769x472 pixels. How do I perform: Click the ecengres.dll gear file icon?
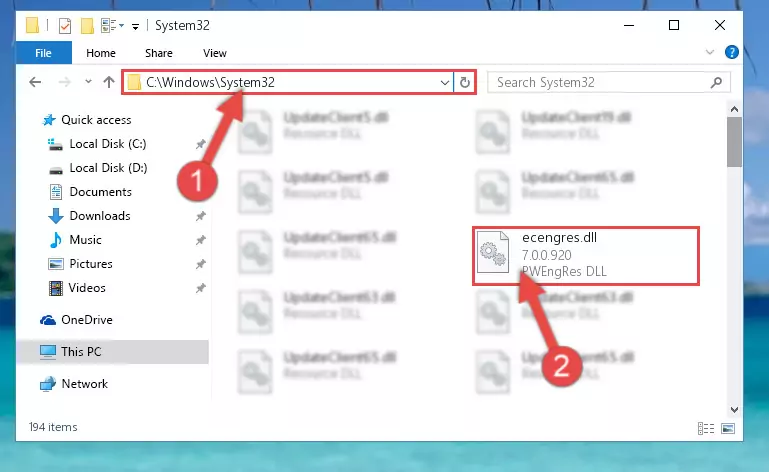click(493, 253)
